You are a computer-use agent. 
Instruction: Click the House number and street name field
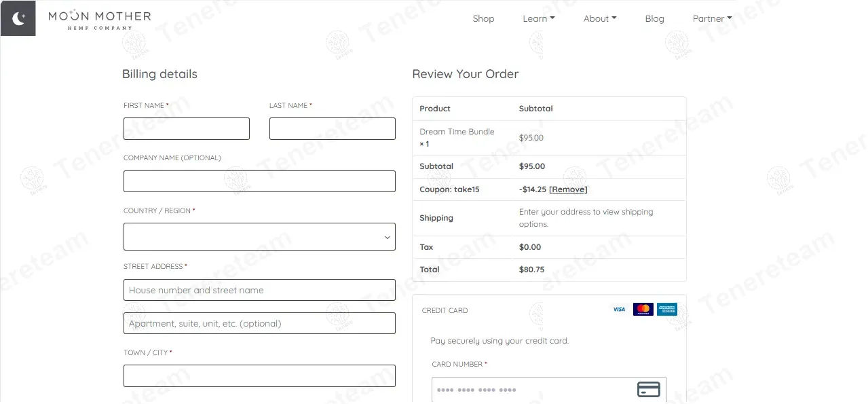point(259,290)
